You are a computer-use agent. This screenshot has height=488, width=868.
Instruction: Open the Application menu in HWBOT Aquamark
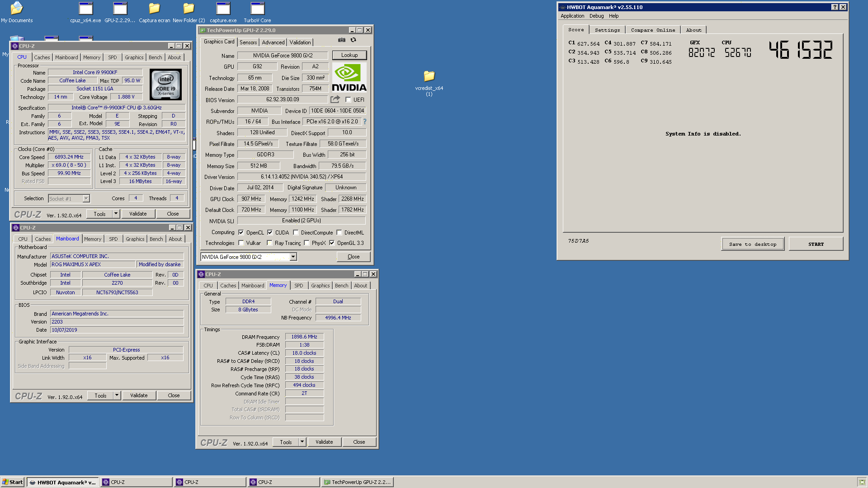point(572,16)
